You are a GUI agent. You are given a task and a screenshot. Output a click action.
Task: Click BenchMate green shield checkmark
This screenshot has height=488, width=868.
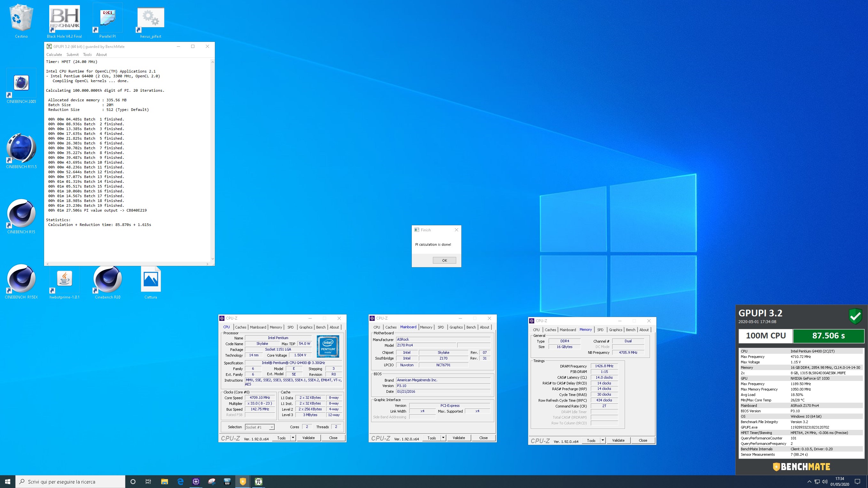click(x=855, y=316)
